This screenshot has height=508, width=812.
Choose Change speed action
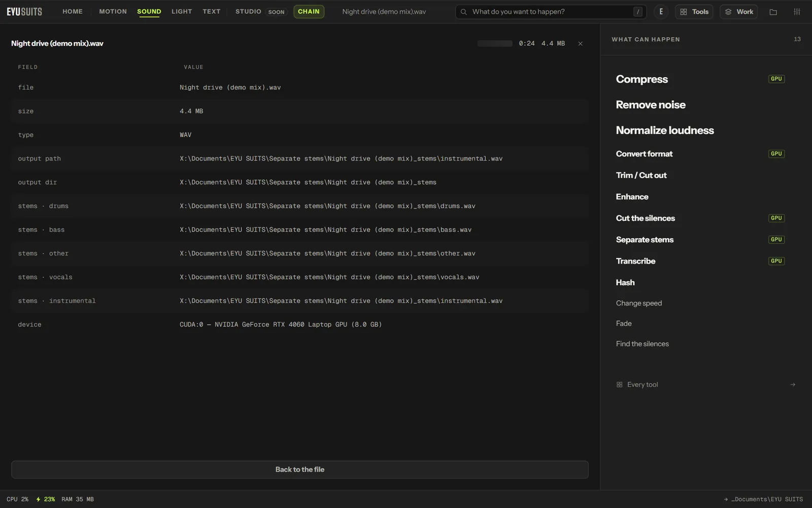639,303
